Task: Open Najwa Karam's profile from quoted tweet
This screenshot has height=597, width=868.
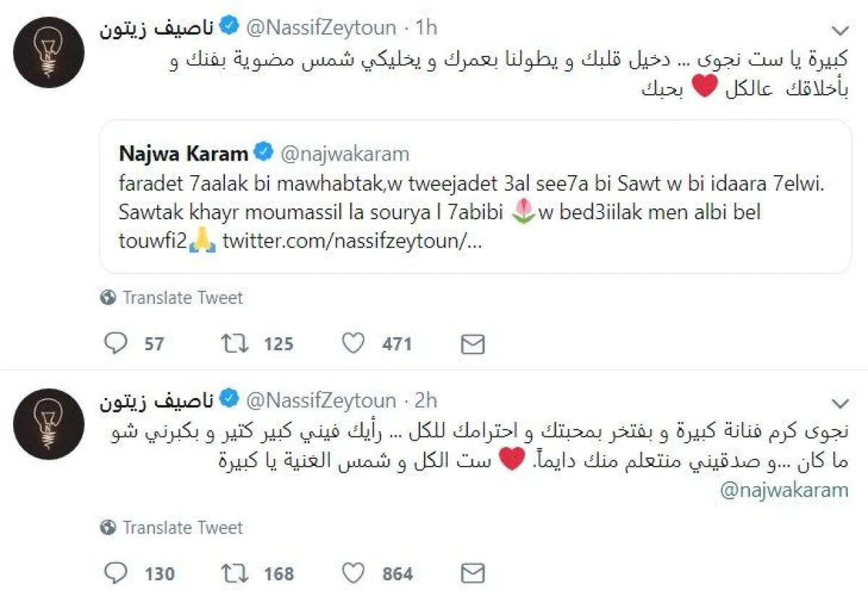Action: (184, 153)
